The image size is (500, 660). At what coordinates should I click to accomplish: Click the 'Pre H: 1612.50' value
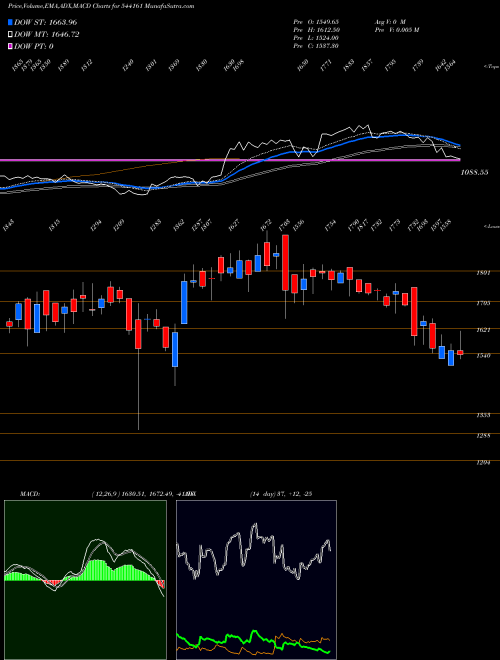click(x=316, y=30)
